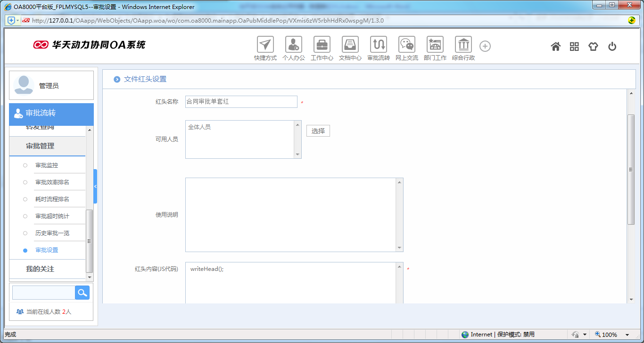644x343 pixels.
Task: Click the main form vertical scrollbar
Action: click(x=631, y=170)
